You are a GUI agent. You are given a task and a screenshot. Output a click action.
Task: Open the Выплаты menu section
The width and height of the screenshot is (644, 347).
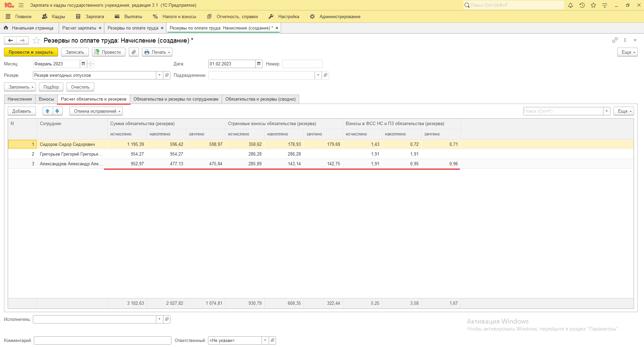128,16
